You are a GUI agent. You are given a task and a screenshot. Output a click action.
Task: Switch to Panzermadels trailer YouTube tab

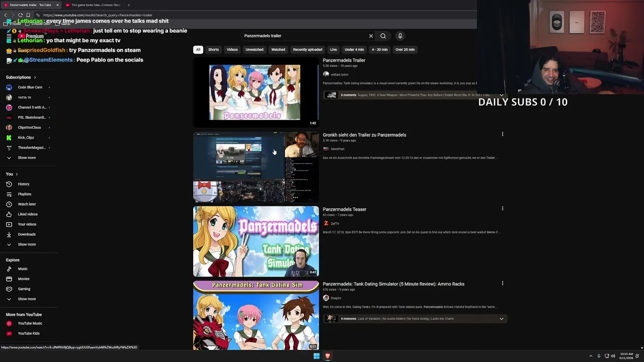point(31,5)
